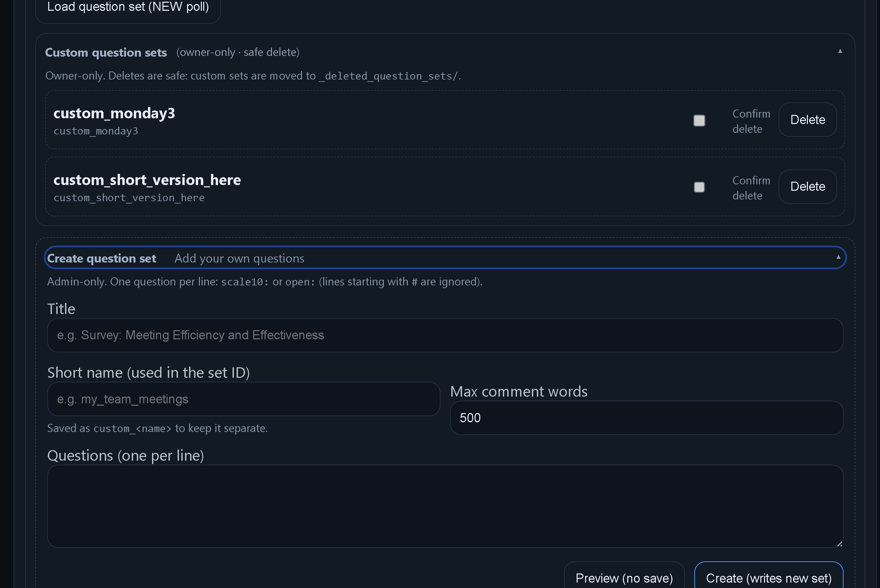
Task: Edit the Max comment words field
Action: (x=646, y=418)
